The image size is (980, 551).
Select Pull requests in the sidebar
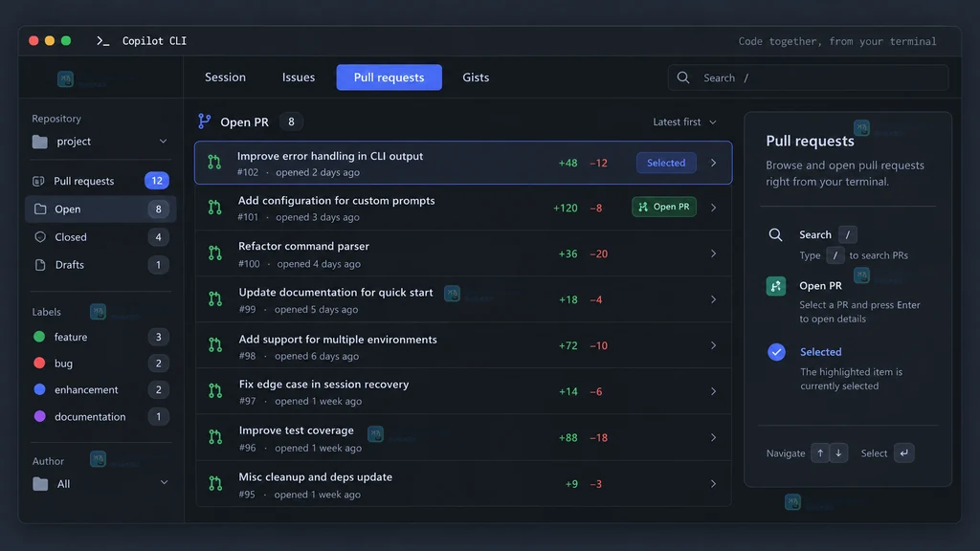coord(100,181)
